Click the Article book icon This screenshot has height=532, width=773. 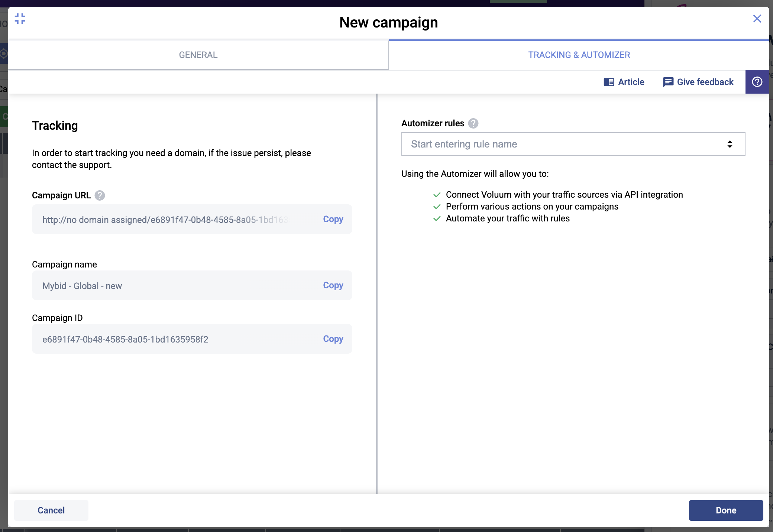coord(609,82)
